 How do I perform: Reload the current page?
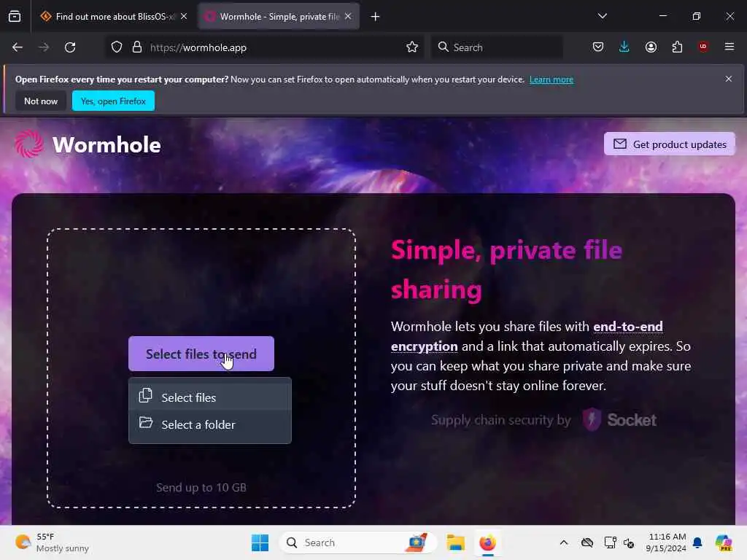[70, 47]
